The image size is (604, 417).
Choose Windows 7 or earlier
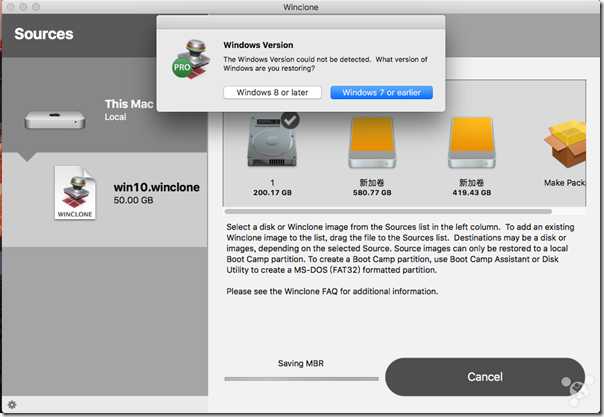381,92
